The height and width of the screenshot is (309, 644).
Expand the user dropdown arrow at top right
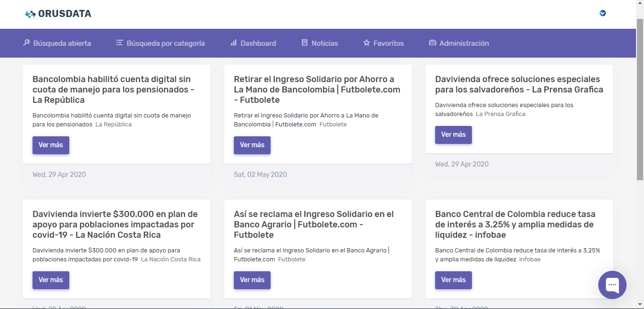[603, 13]
